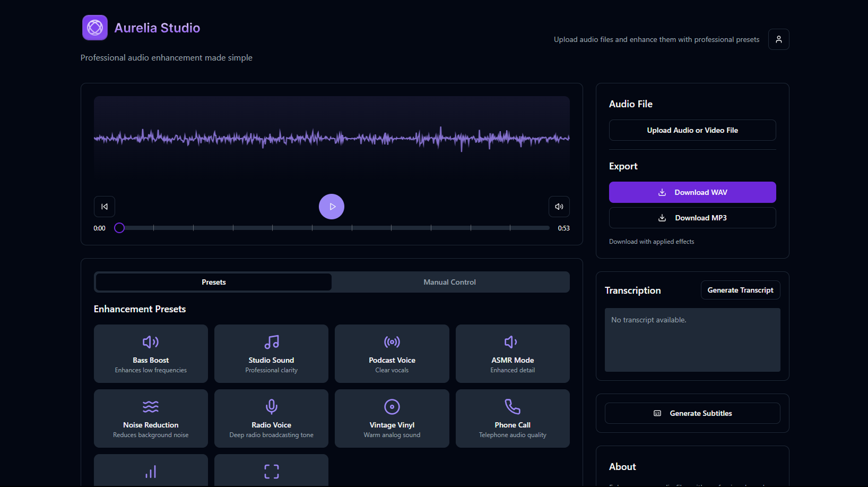Click Upload Audio or Video File
Image resolution: width=868 pixels, height=487 pixels.
(692, 130)
